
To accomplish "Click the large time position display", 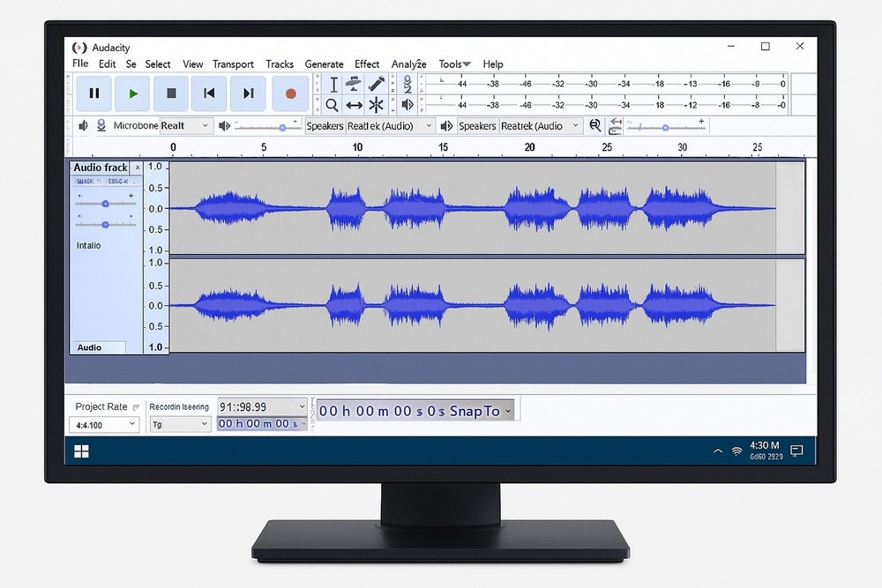I will click(415, 411).
